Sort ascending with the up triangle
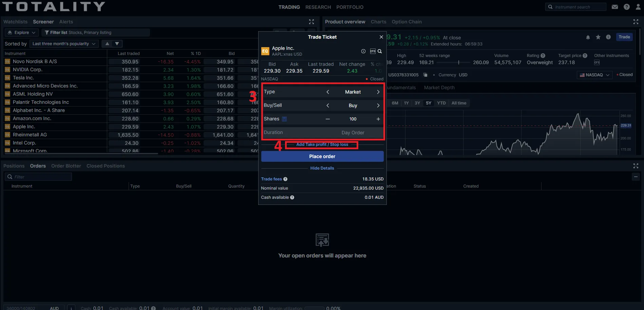 pyautogui.click(x=107, y=44)
